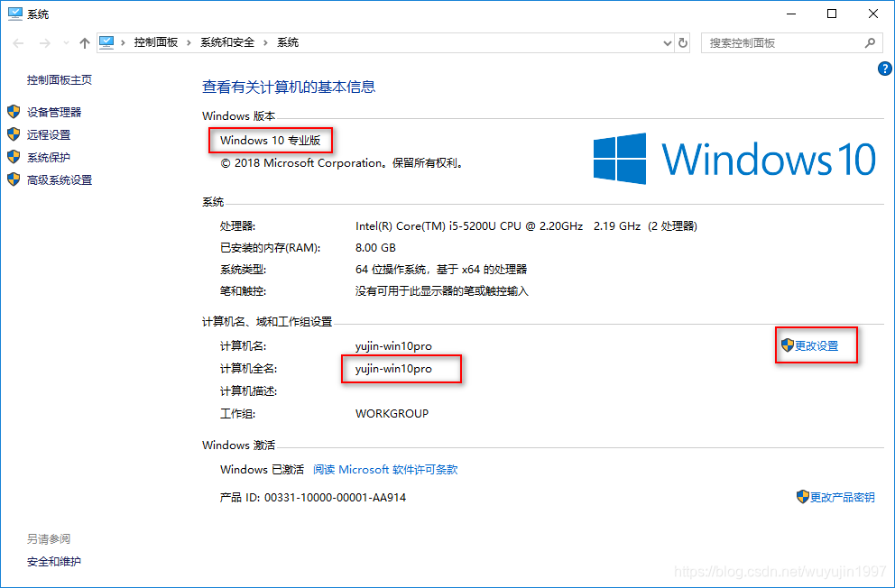Click 更改设置 to change computer name
895x588 pixels.
(x=817, y=345)
